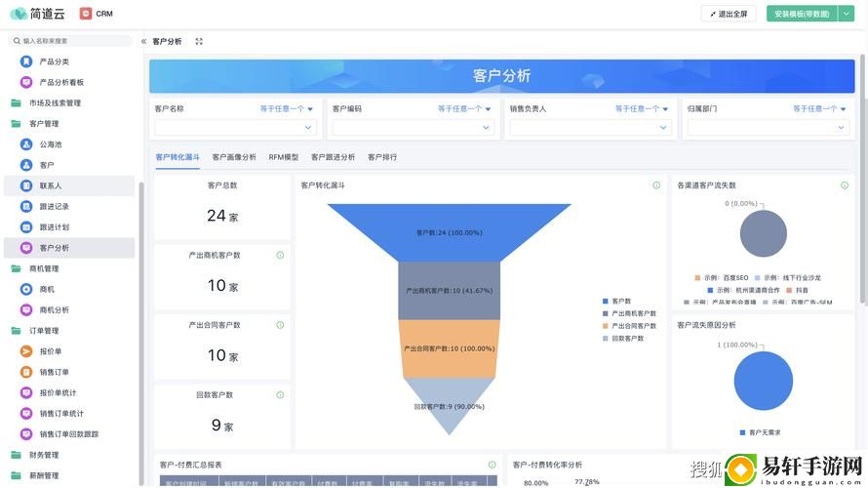This screenshot has height=488, width=868.
Task: Open 公海池 icon in sidebar
Action: pyautogui.click(x=26, y=144)
